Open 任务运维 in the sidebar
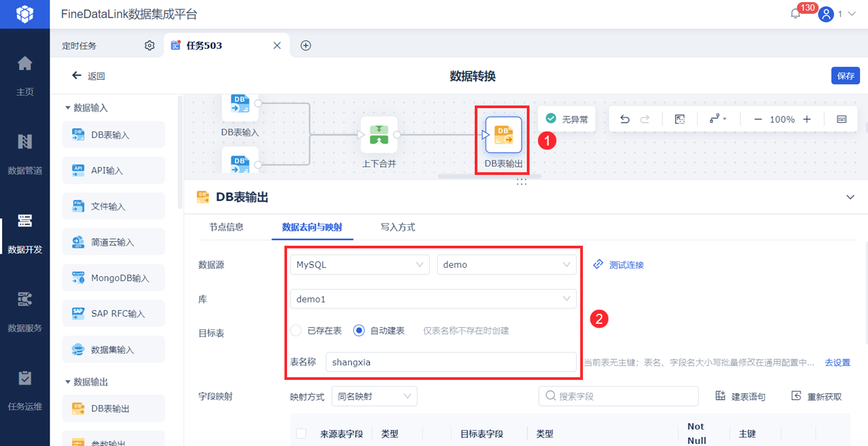The image size is (868, 446). (25, 391)
